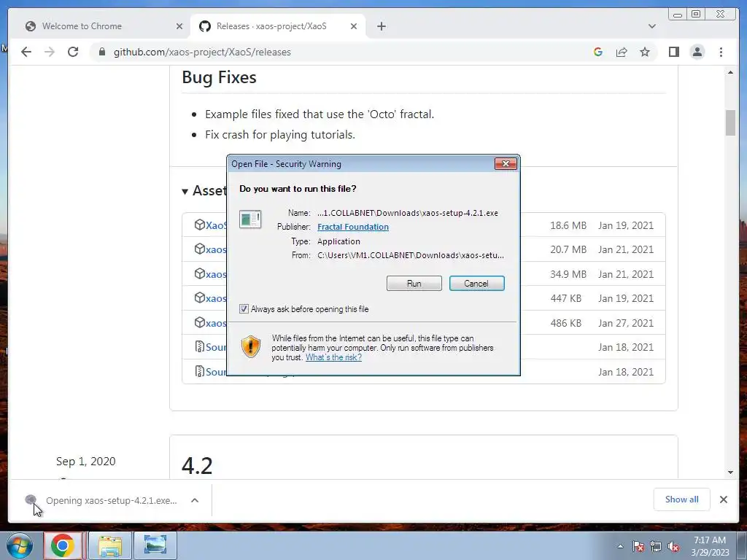This screenshot has width=747, height=560.
Task: Click the Run button in security warning
Action: (414, 284)
